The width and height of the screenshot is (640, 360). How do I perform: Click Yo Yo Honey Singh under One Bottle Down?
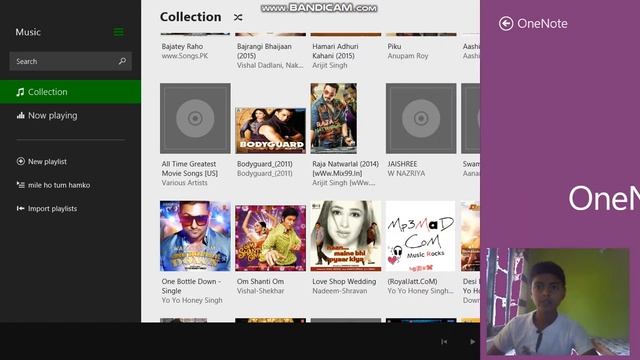point(192,300)
